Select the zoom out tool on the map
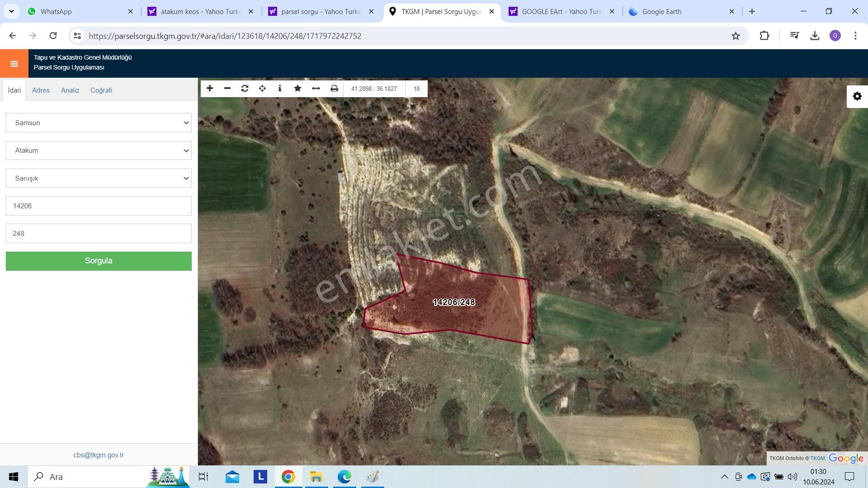This screenshot has height=488, width=868. tap(227, 89)
